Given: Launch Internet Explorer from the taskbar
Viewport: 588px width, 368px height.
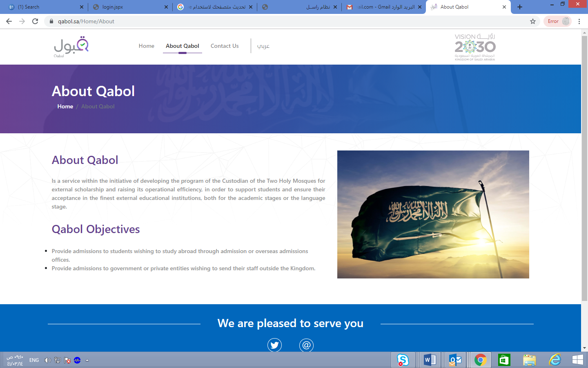Looking at the screenshot, I should tap(555, 360).
